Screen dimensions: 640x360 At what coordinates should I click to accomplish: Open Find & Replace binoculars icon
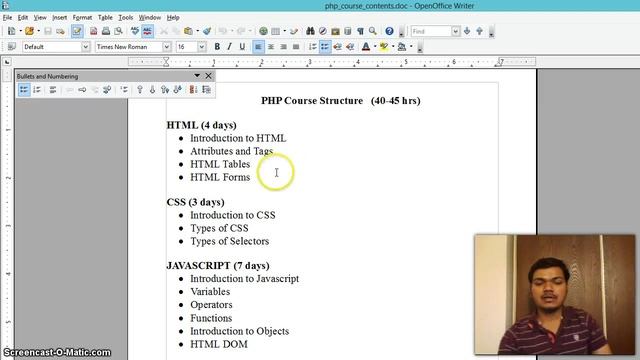tap(310, 31)
